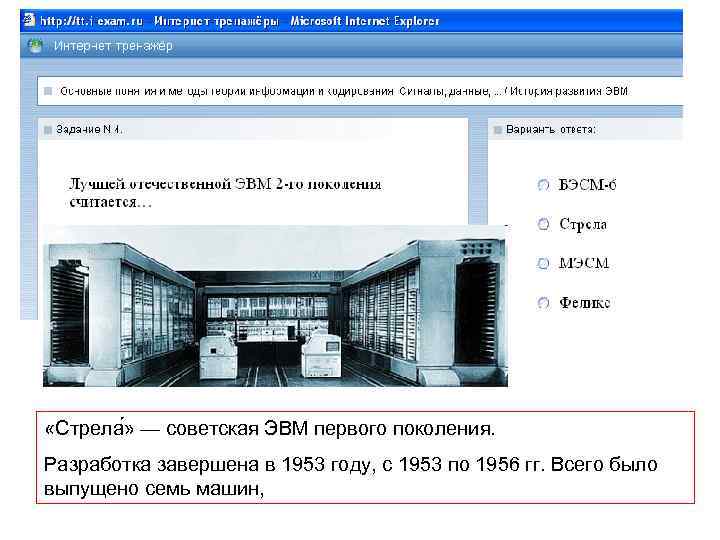Select the БЭСМ-6 answer radio button
Screen dimensions: 720x540
tap(543, 185)
